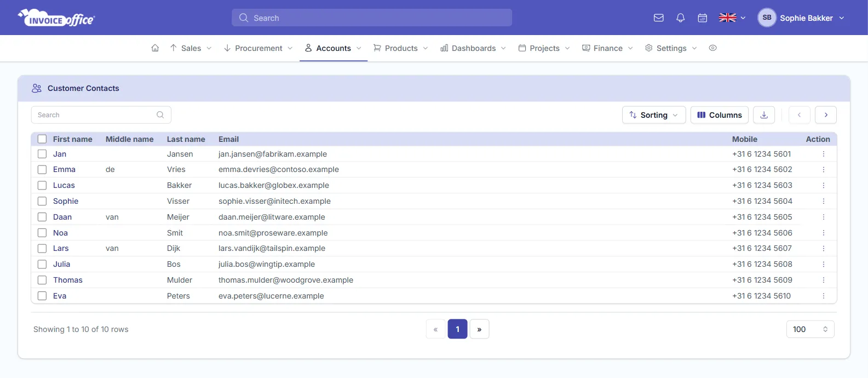The width and height of the screenshot is (868, 378).
Task: Open action menu for Eva Peters
Action: 824,296
